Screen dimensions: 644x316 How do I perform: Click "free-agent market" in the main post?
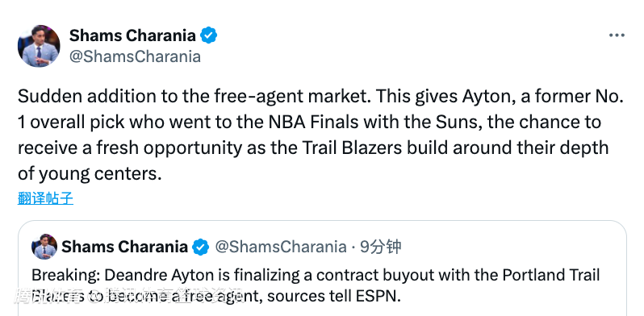click(292, 98)
